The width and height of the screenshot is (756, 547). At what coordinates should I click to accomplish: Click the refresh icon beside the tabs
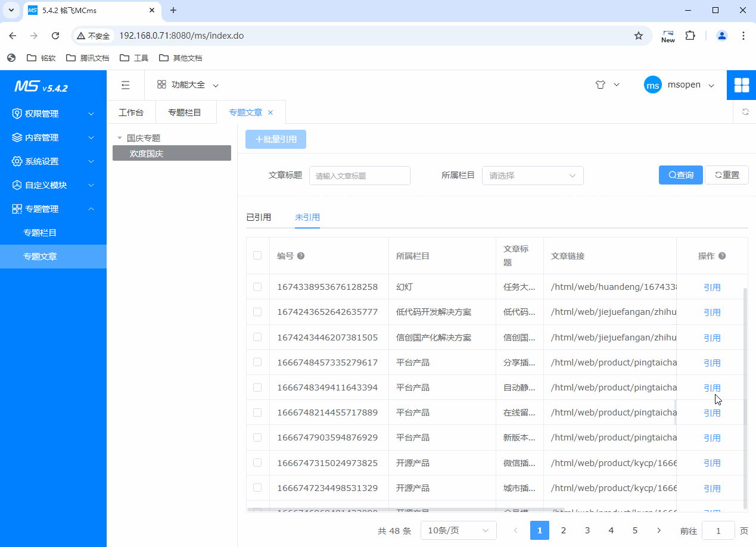[745, 112]
